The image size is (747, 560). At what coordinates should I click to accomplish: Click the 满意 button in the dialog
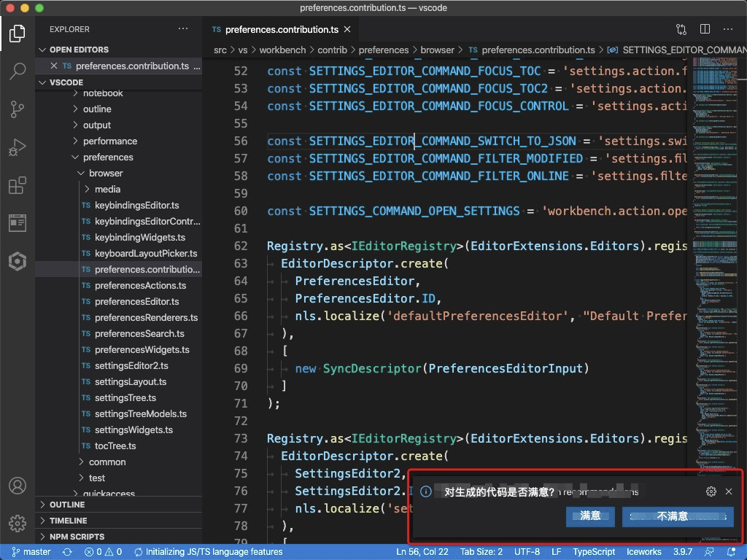coord(590,516)
